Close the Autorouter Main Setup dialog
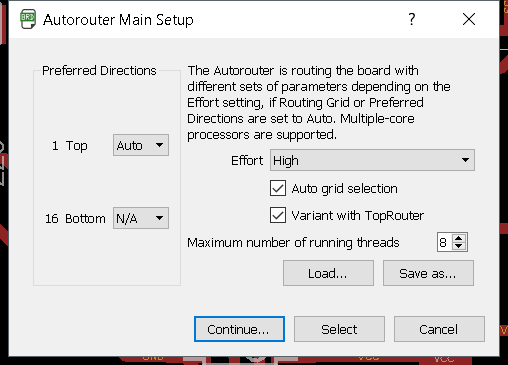 (469, 19)
